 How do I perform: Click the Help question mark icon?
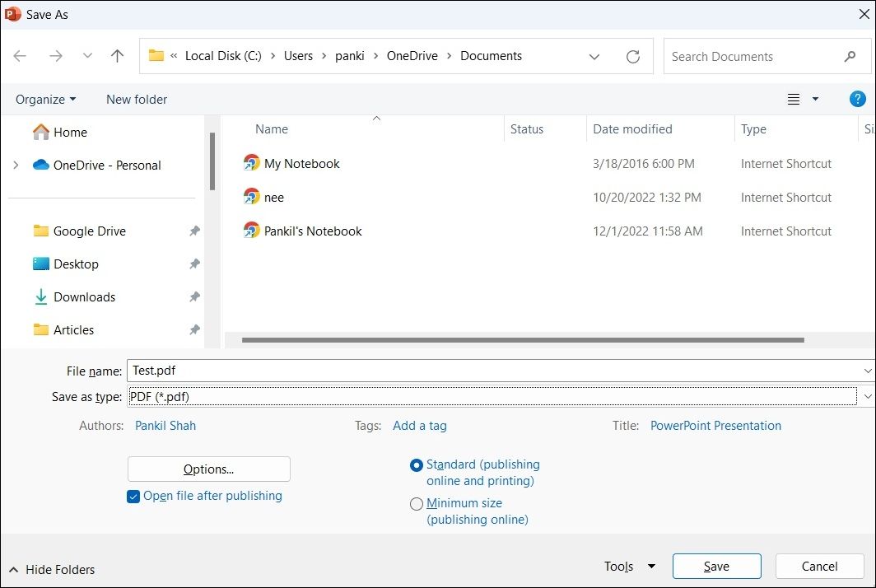click(857, 99)
